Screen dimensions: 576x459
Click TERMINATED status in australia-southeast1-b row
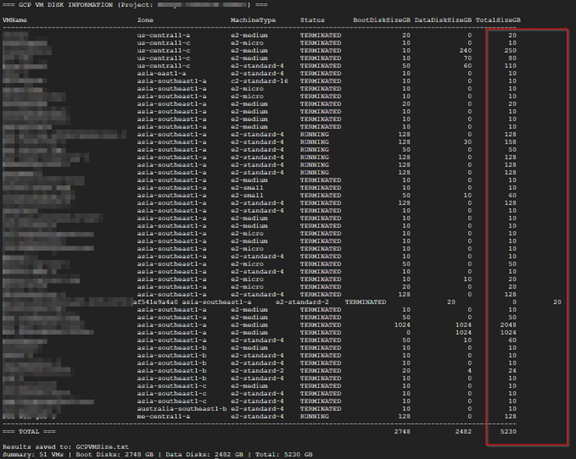click(321, 409)
